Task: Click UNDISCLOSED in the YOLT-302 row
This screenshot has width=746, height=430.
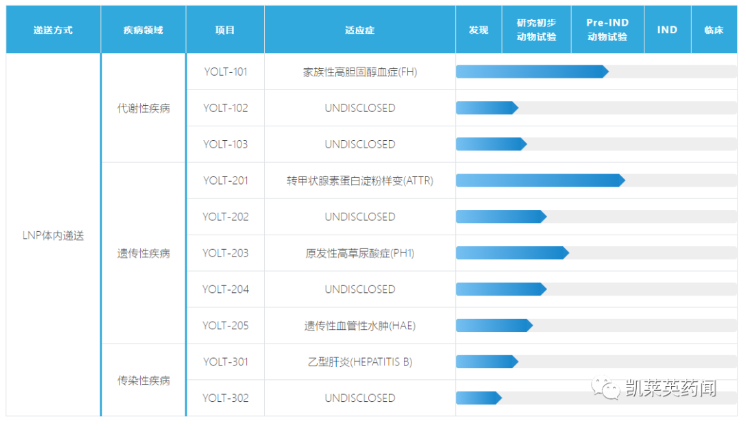Action: [x=360, y=398]
